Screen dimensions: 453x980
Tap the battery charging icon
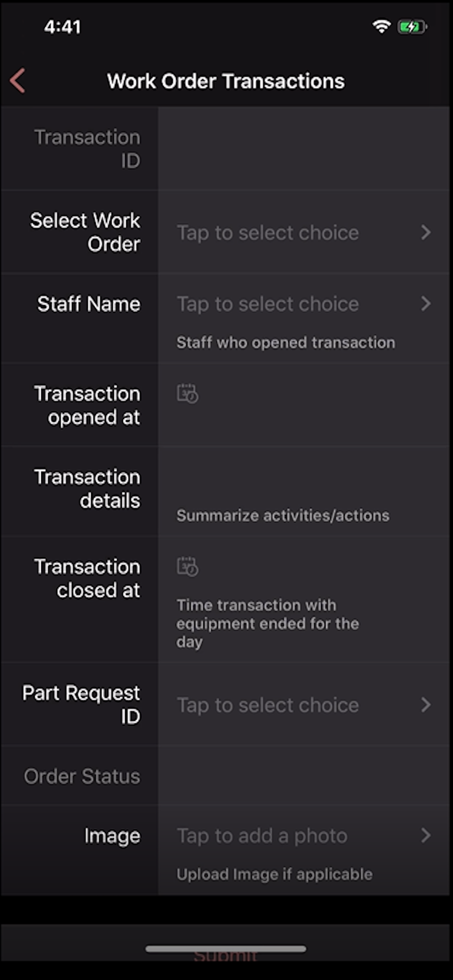coord(412,26)
